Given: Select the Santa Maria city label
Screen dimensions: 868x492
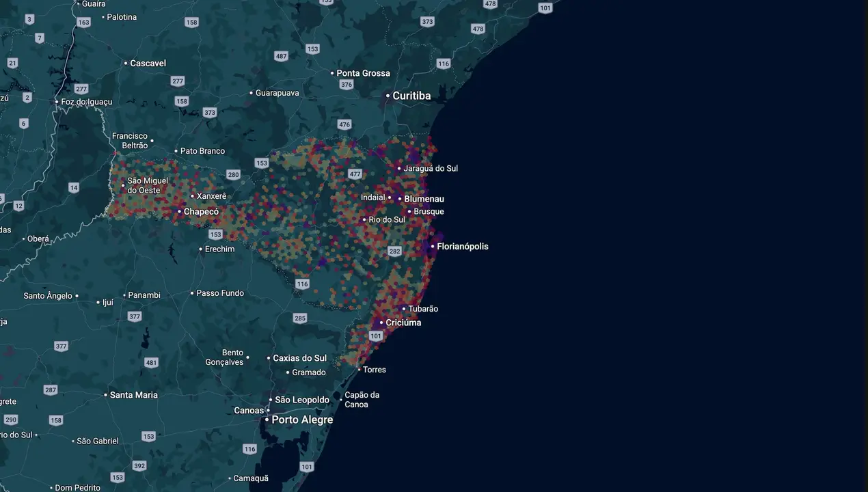Looking at the screenshot, I should click(x=134, y=395).
